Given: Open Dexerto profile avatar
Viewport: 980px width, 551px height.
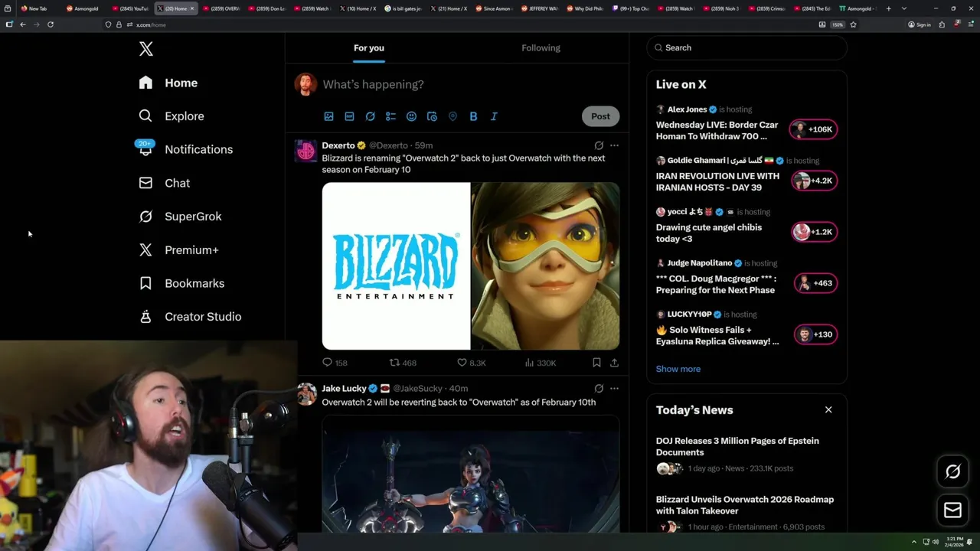Looking at the screenshot, I should point(305,151).
